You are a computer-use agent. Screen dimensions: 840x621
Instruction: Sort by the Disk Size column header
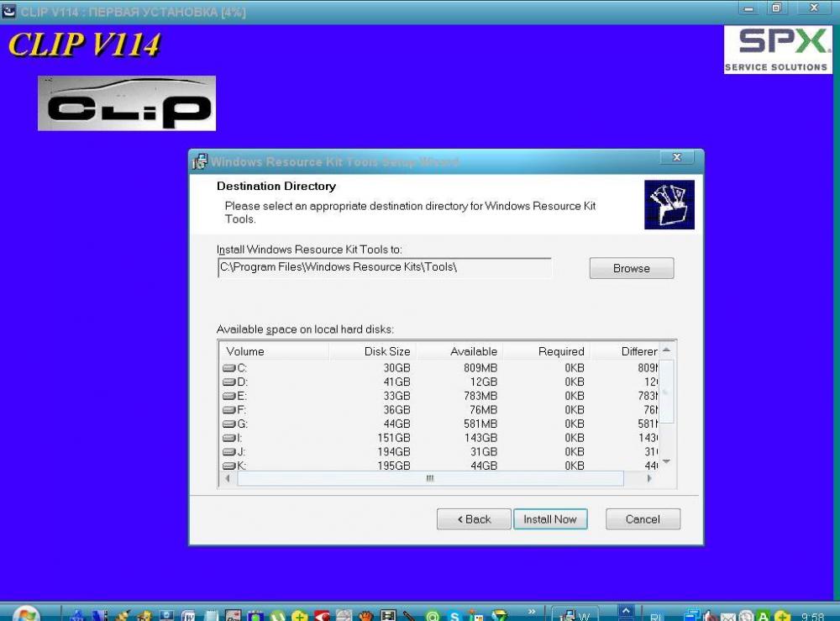372,351
